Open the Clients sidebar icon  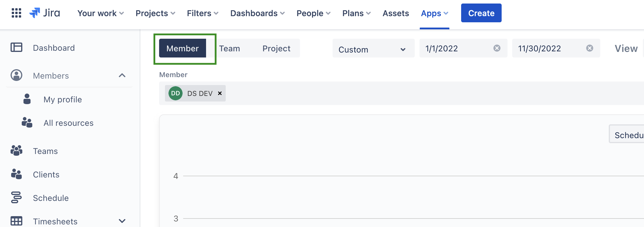point(16,174)
